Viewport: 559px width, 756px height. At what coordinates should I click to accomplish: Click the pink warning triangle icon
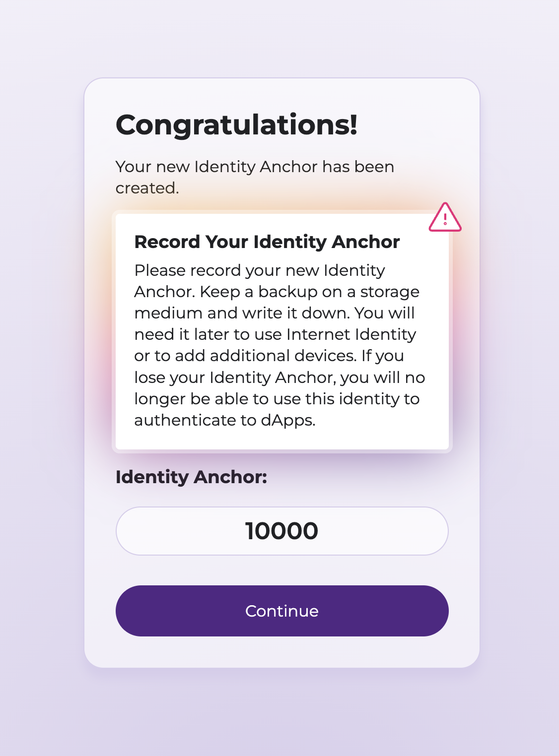445,217
